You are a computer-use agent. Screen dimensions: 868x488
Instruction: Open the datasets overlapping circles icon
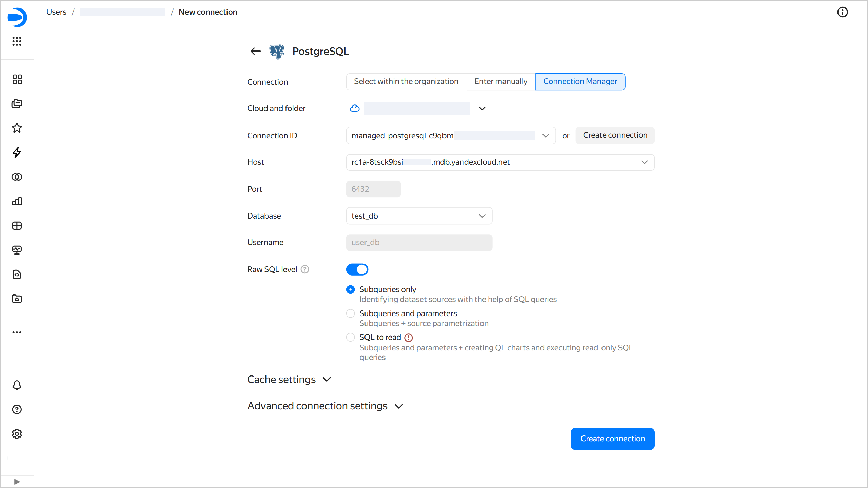click(x=17, y=177)
